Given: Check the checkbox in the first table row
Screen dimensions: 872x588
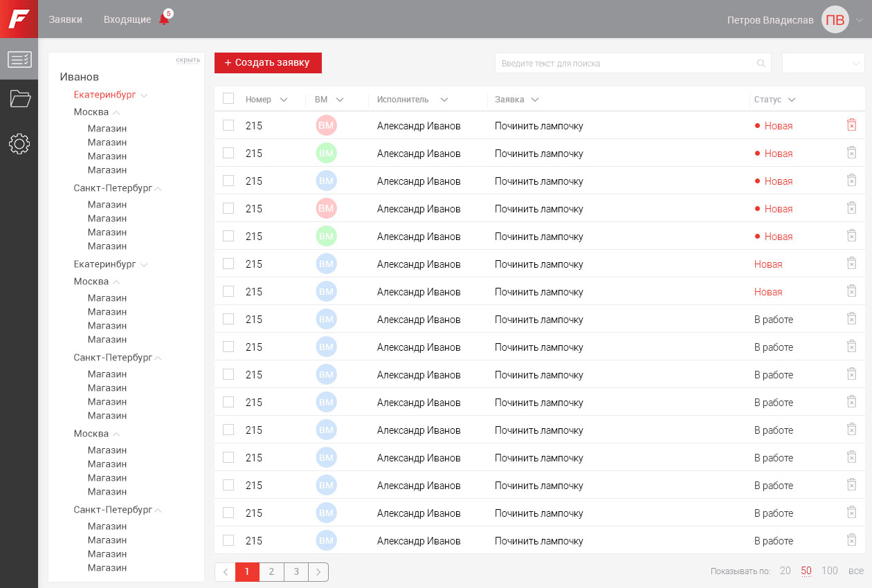Looking at the screenshot, I should tap(228, 125).
